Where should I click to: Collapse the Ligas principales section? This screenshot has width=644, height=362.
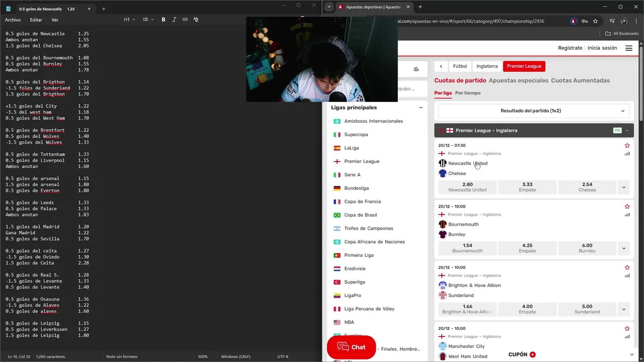coord(421,108)
